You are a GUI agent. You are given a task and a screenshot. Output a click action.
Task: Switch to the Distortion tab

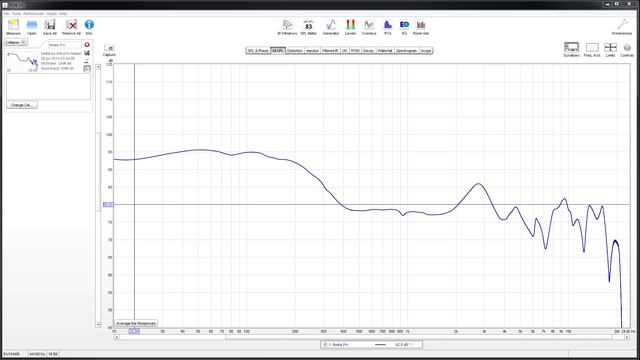(x=295, y=51)
